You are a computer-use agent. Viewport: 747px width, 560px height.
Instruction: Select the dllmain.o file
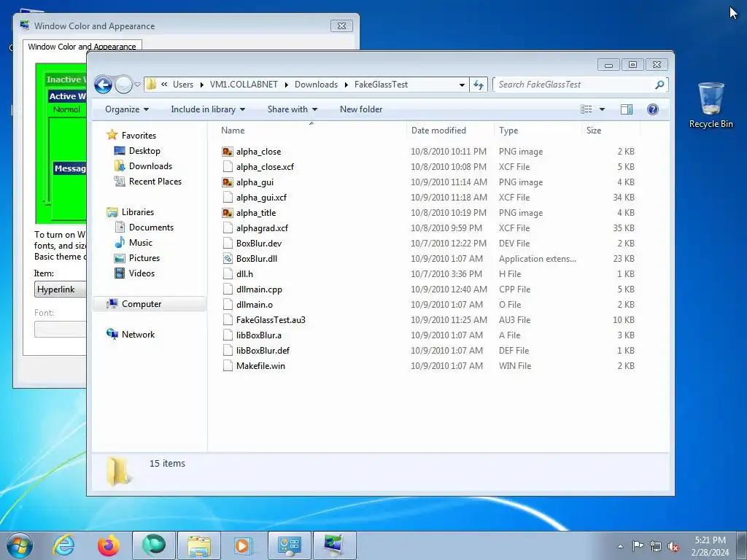coord(255,304)
